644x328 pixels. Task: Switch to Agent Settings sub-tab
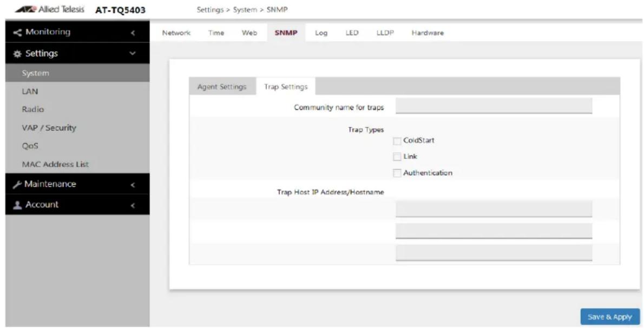tap(222, 87)
